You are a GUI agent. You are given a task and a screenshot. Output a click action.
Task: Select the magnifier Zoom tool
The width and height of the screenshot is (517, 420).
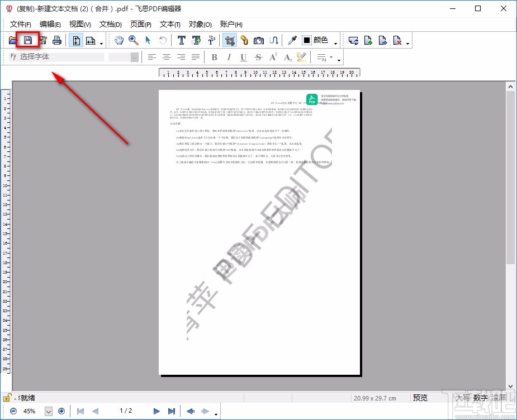(134, 40)
